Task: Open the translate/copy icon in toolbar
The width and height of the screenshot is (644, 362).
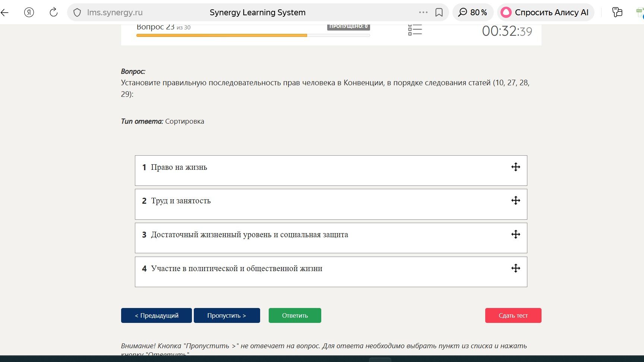Action: (618, 12)
